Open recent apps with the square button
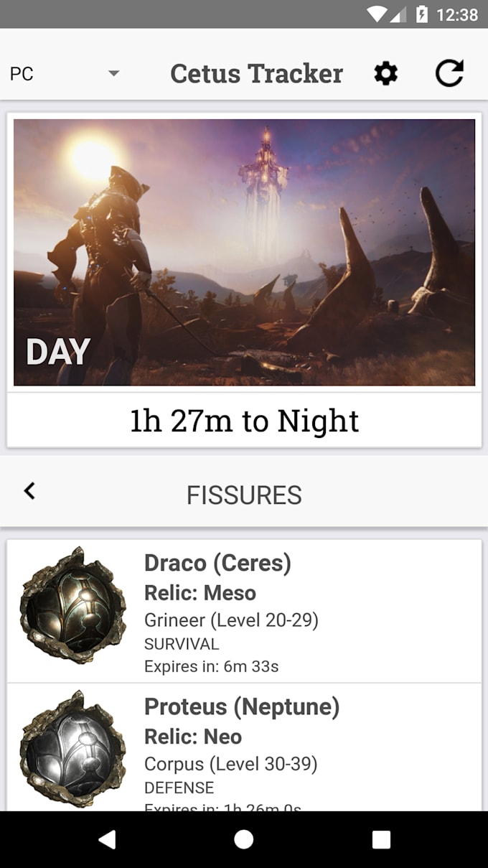This screenshot has height=868, width=488. pos(381,839)
